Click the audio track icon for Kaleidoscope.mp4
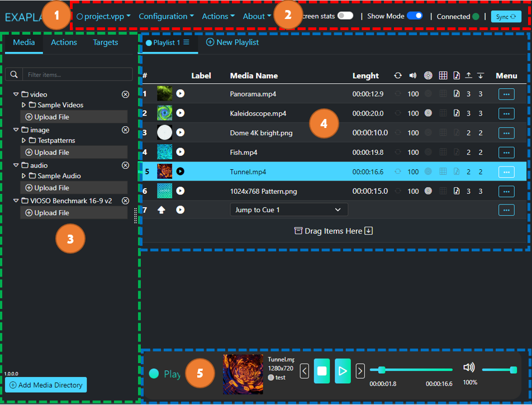 [x=456, y=113]
